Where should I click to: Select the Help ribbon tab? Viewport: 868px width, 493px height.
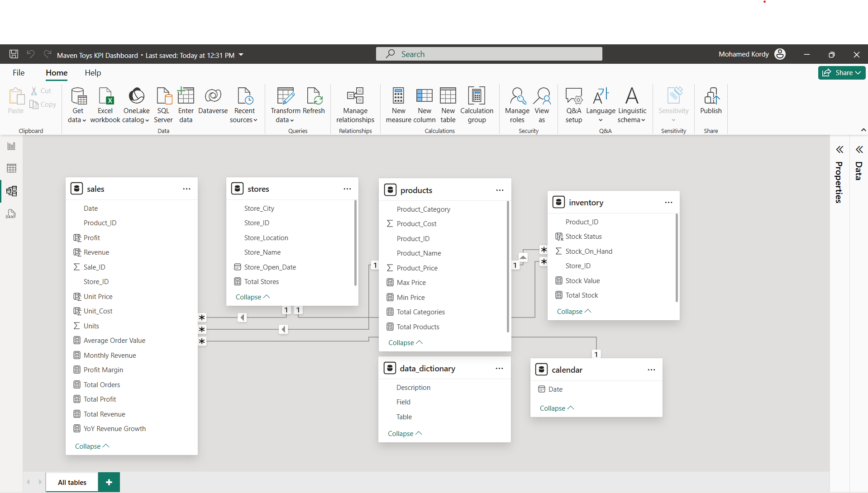93,73
